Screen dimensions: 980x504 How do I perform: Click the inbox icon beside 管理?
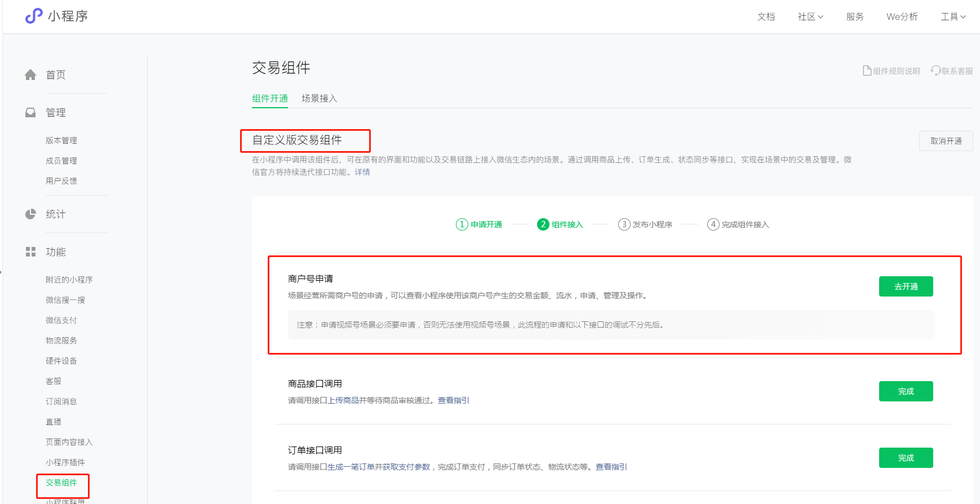pos(30,113)
